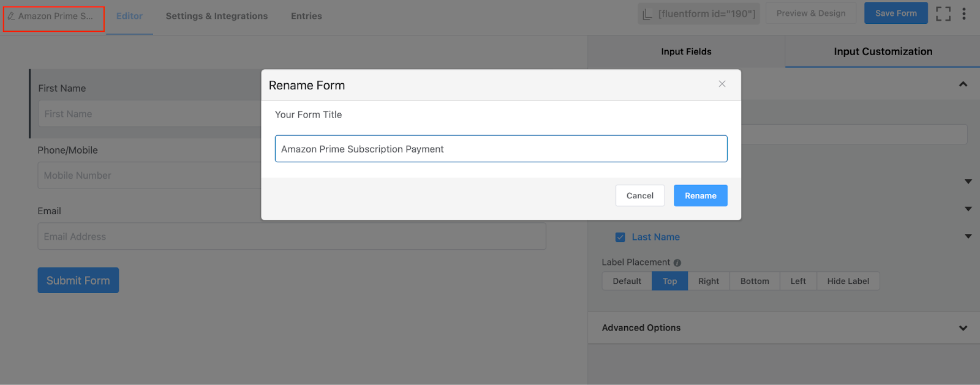Image resolution: width=980 pixels, height=385 pixels.
Task: Cancel the rename dialog
Action: click(x=639, y=196)
